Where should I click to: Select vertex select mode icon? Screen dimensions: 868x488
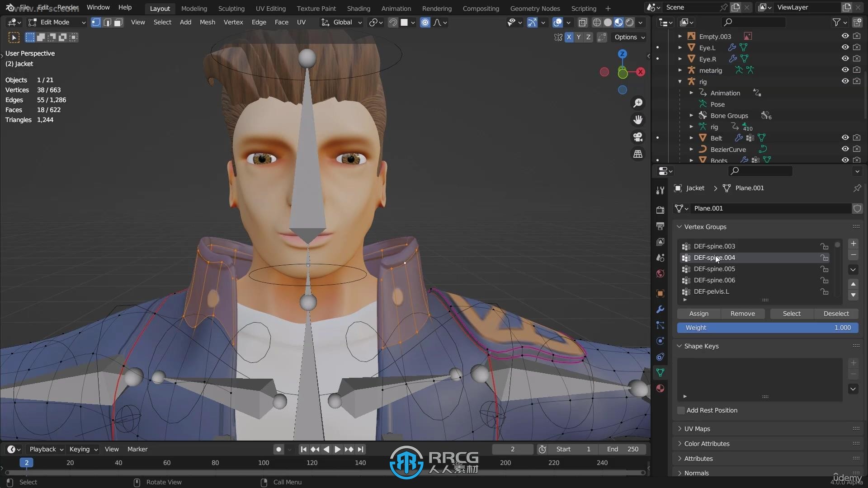pos(96,22)
